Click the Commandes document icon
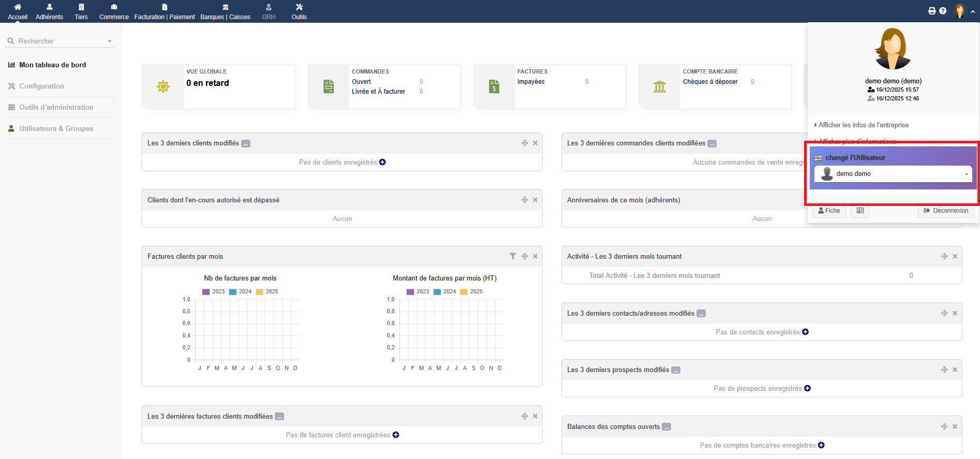This screenshot has width=980, height=459. [x=329, y=86]
